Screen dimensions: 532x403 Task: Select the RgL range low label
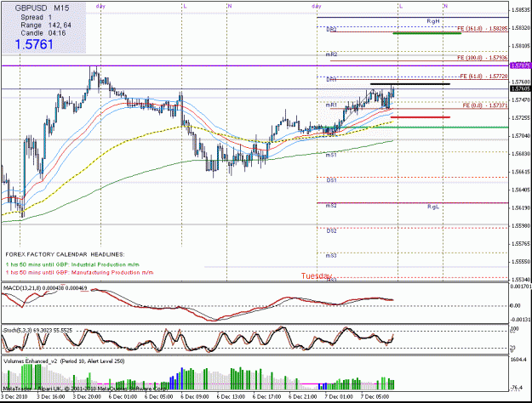pos(433,207)
